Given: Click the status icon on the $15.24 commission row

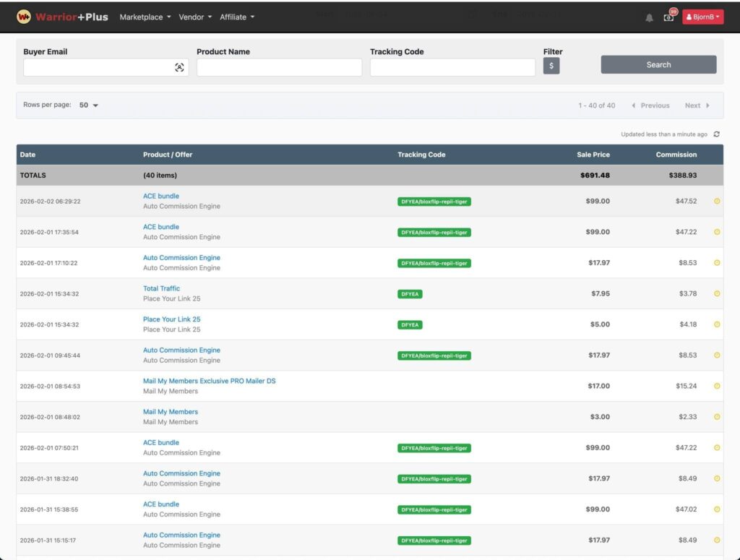Looking at the screenshot, I should pos(717,386).
